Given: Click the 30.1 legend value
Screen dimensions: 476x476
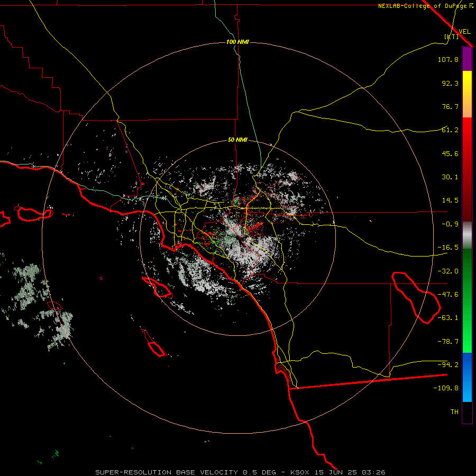Looking at the screenshot, I should tap(450, 177).
